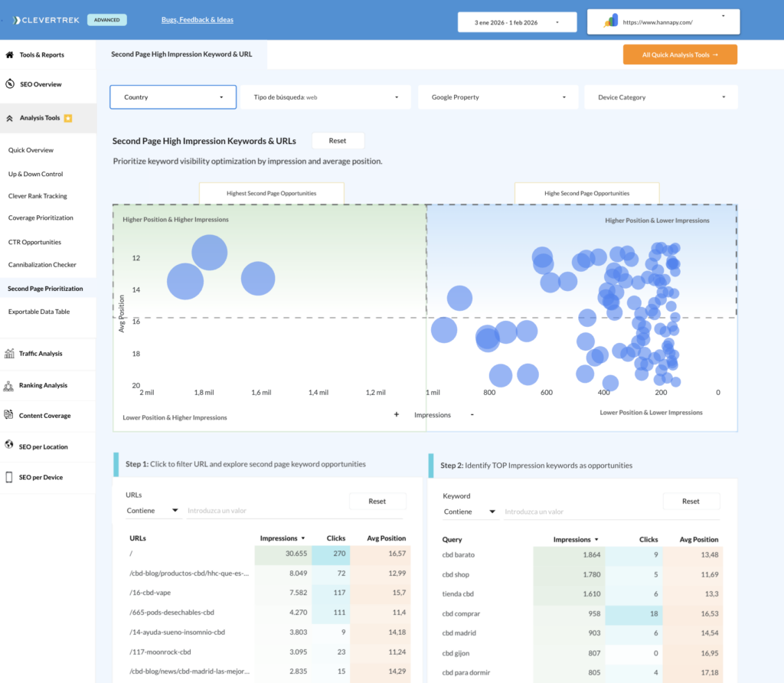Click the Tools & Reports home icon
The width and height of the screenshot is (784, 683).
(10, 55)
